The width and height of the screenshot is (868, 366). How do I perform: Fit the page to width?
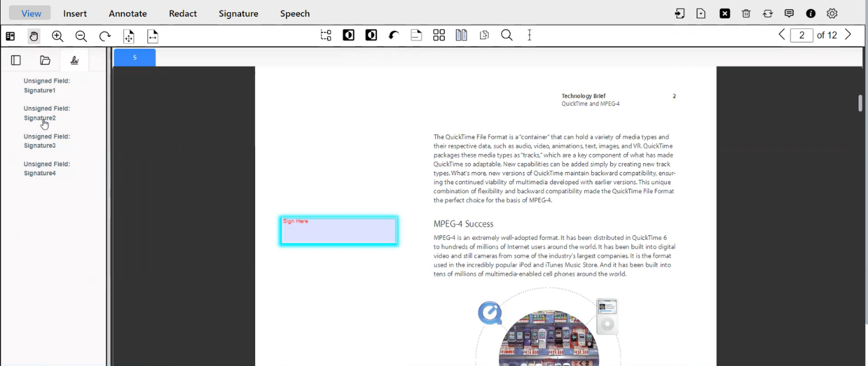point(153,36)
